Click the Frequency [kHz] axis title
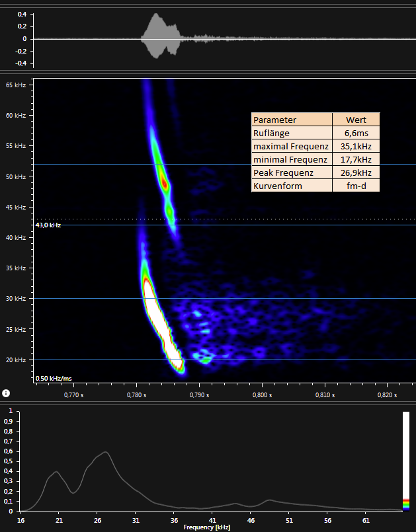 206,527
